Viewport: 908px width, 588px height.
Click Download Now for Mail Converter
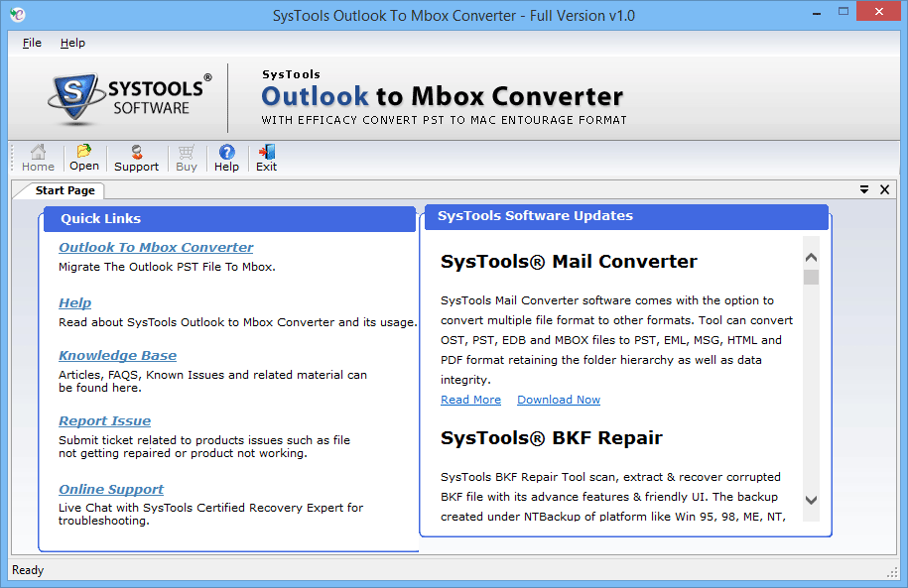(558, 399)
